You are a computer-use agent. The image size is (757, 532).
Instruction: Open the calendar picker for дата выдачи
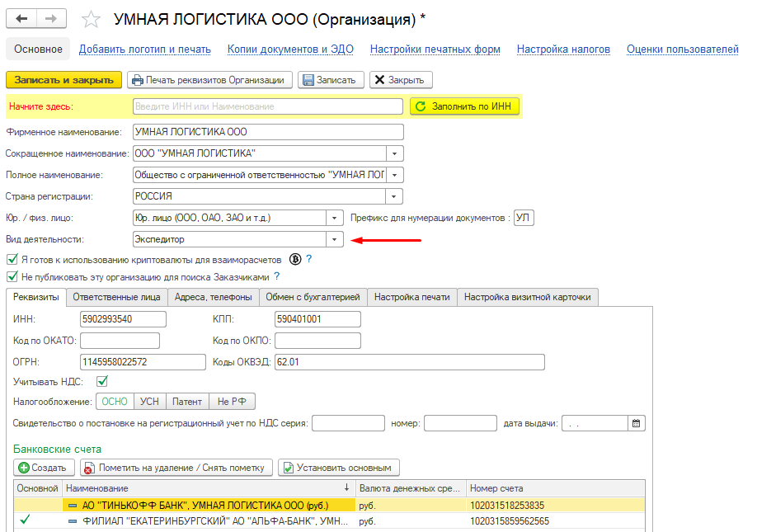coord(637,423)
